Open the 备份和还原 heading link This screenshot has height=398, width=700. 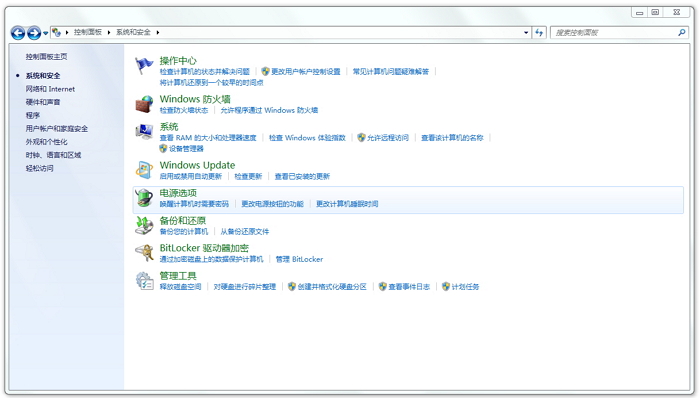183,220
